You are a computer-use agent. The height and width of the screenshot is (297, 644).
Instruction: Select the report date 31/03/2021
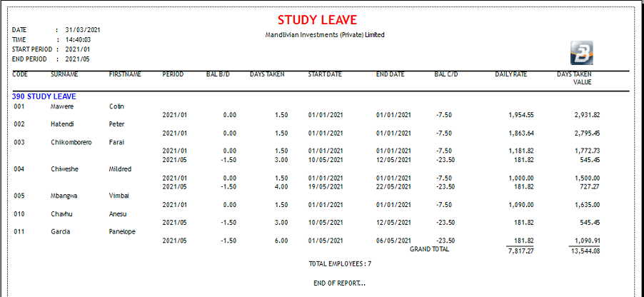coord(83,30)
